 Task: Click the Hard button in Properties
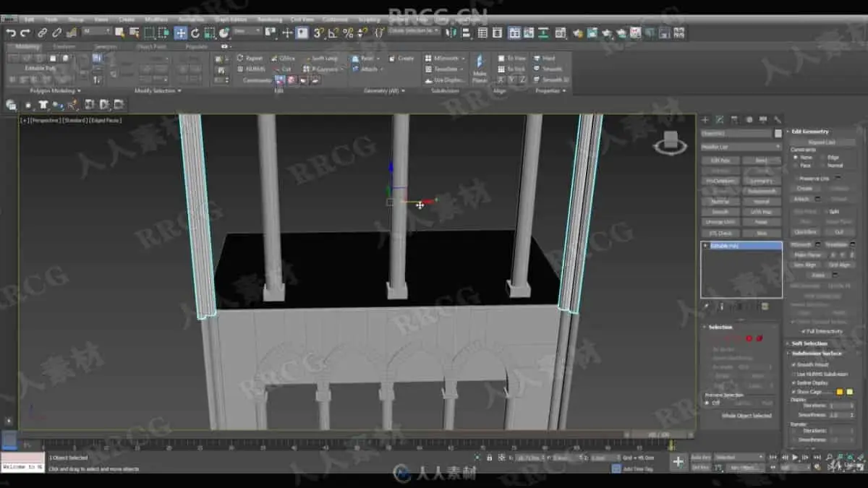(545, 59)
